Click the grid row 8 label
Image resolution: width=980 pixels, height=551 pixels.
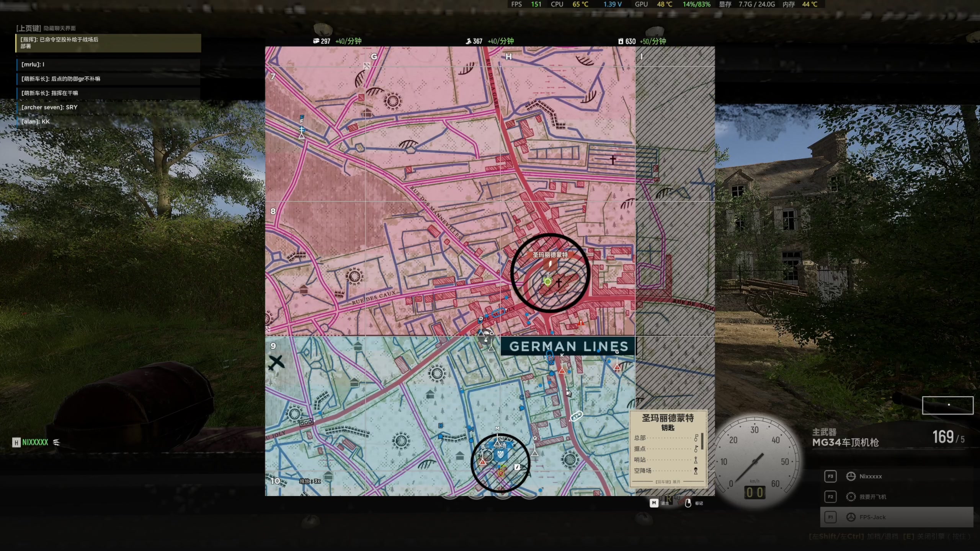click(x=273, y=211)
